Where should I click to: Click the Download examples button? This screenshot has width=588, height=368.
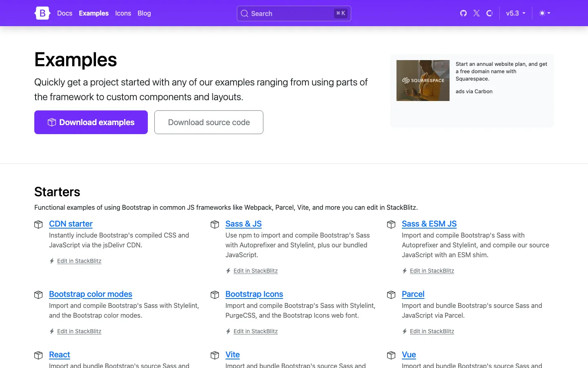91,122
